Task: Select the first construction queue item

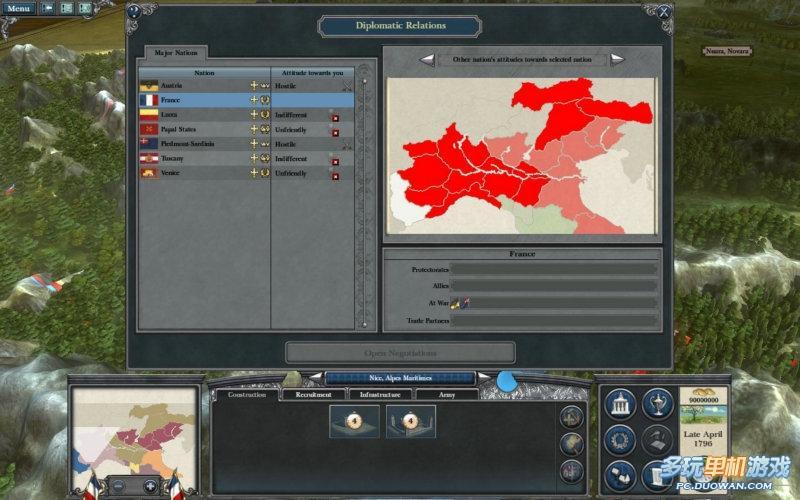Action: tap(354, 421)
